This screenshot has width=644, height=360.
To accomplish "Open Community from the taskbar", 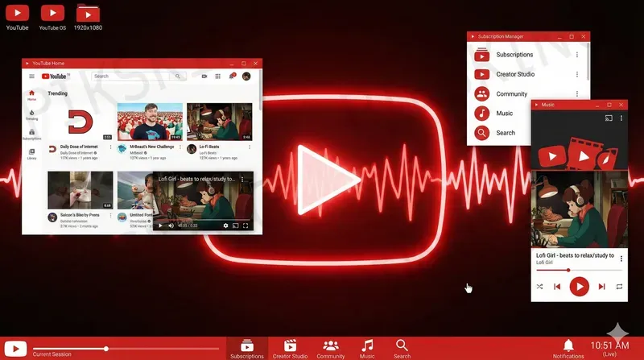I will pos(331,349).
